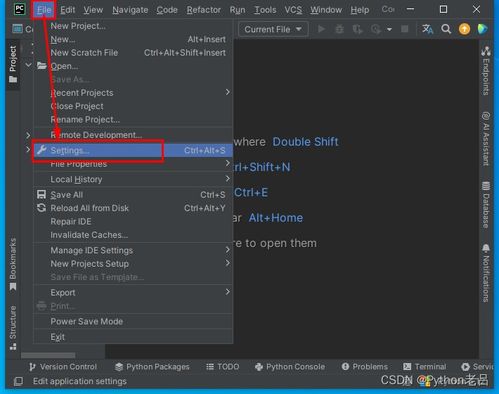Open the Window menu

(326, 10)
